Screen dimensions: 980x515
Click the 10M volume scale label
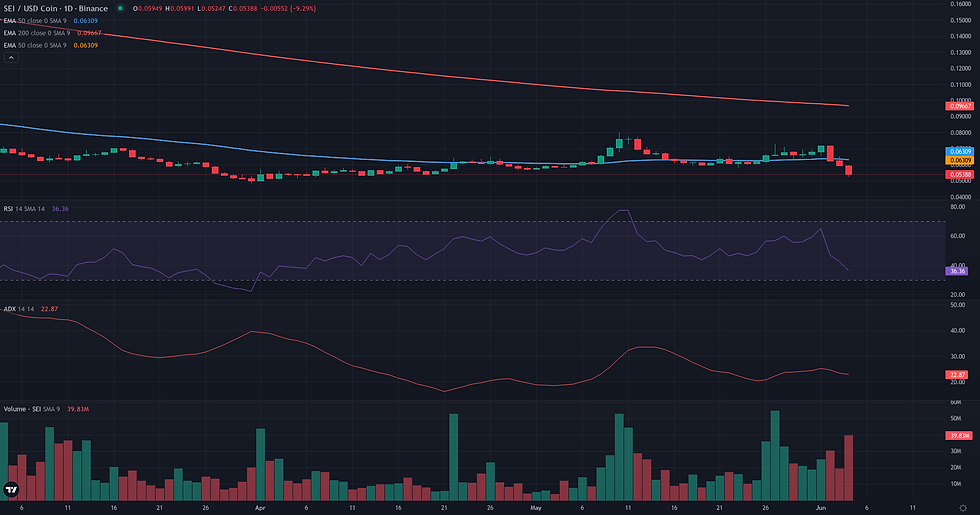pyautogui.click(x=956, y=484)
